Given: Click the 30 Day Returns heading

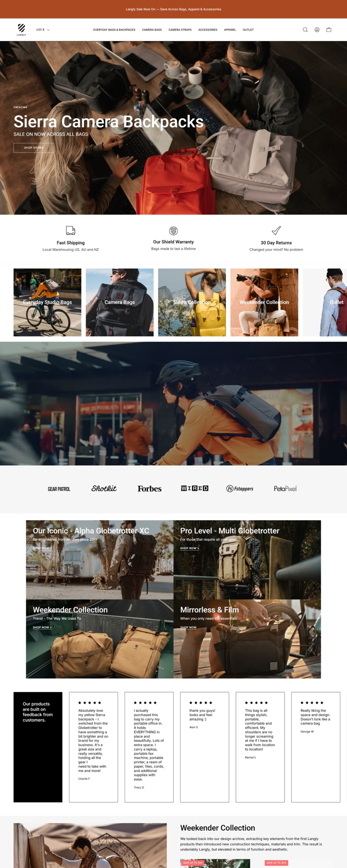Looking at the screenshot, I should [276, 243].
